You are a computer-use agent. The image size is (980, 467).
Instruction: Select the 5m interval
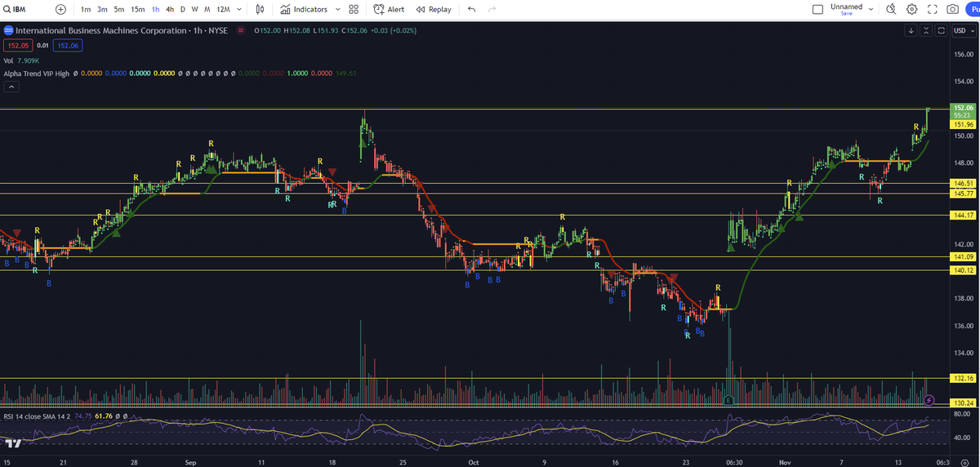[x=119, y=10]
